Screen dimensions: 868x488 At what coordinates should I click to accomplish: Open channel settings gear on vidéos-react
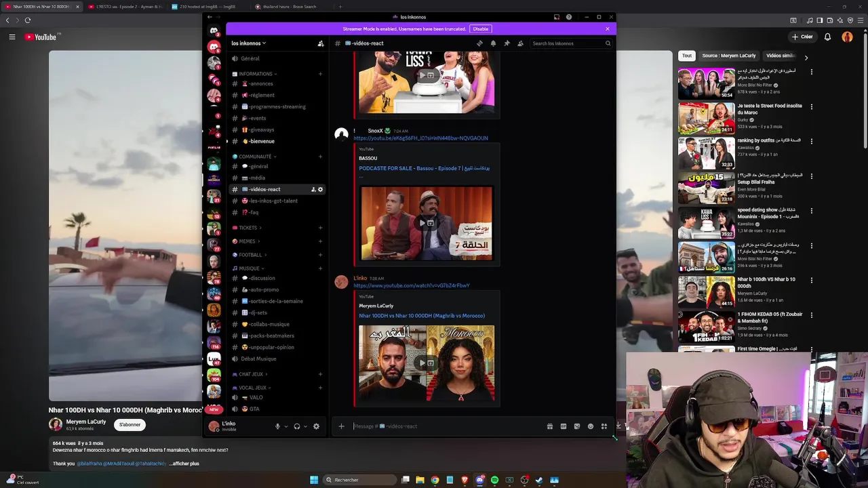(x=321, y=189)
